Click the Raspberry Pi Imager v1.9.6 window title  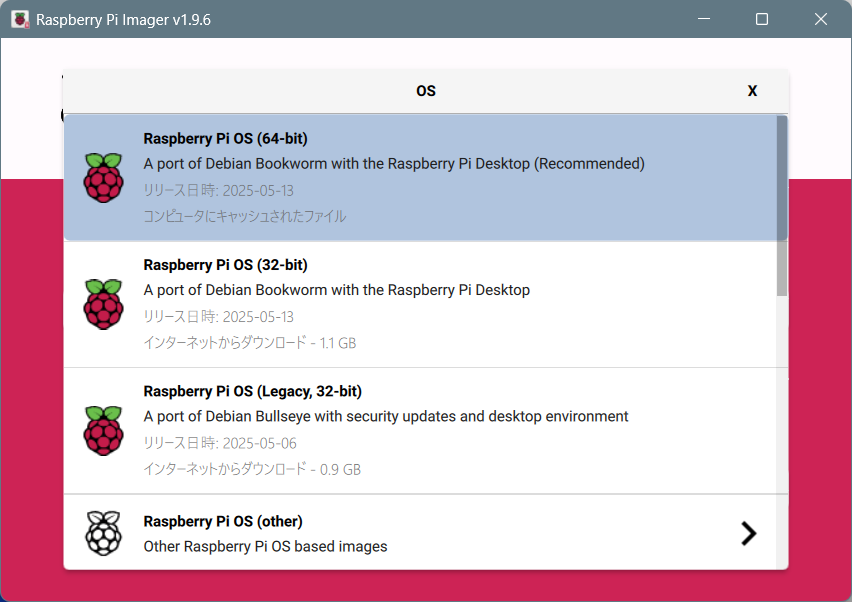click(x=123, y=20)
